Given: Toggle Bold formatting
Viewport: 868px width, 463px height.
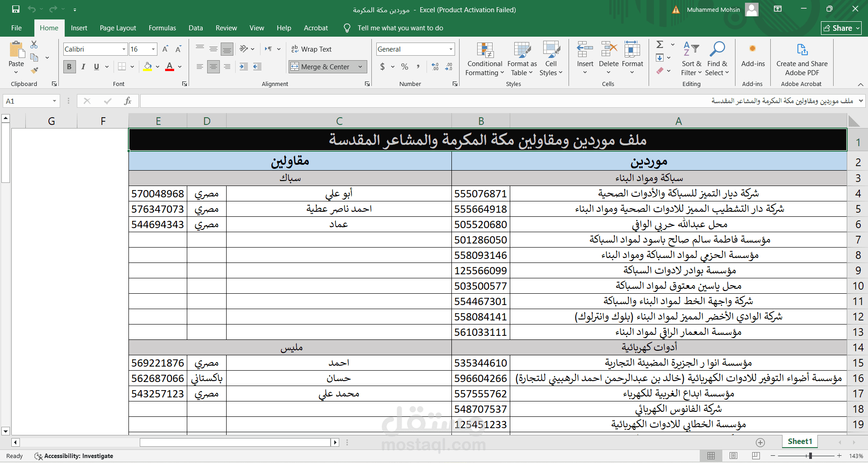Looking at the screenshot, I should (x=69, y=67).
